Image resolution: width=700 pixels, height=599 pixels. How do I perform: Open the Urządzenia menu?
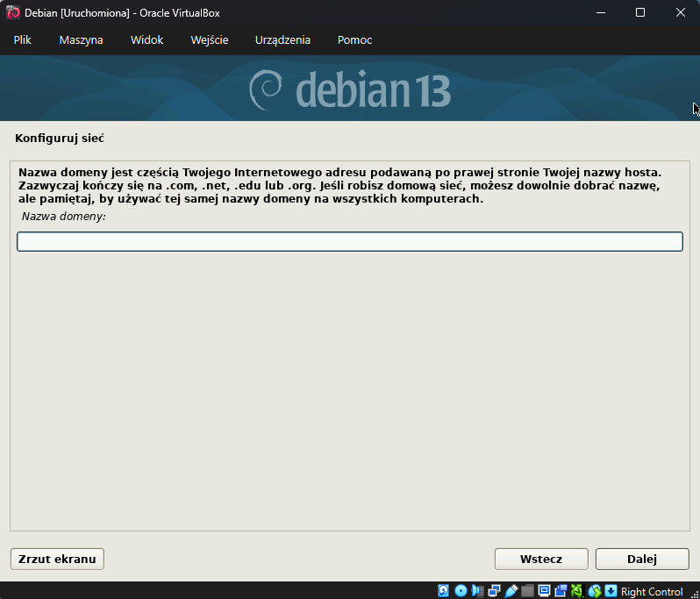pyautogui.click(x=282, y=40)
